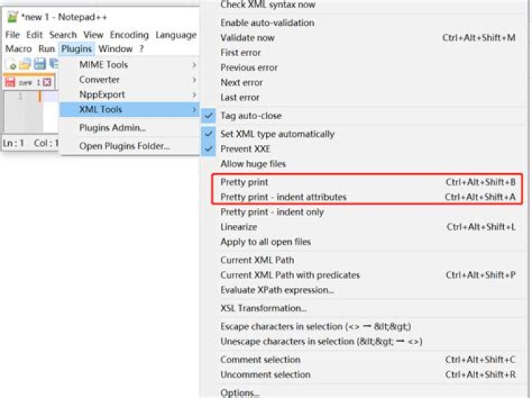This screenshot has width=532, height=398.
Task: Click the Notepad++ title bar icon
Action: (13, 16)
